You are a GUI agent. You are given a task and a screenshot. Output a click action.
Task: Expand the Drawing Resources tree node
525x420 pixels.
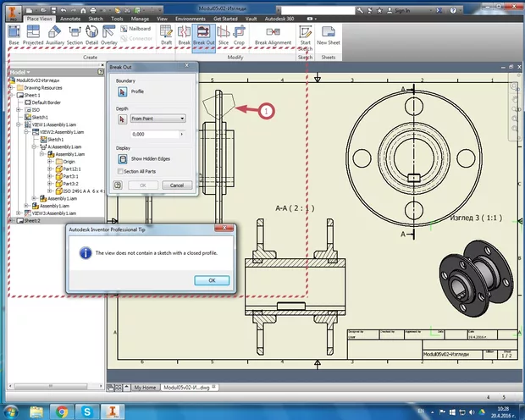pos(9,88)
